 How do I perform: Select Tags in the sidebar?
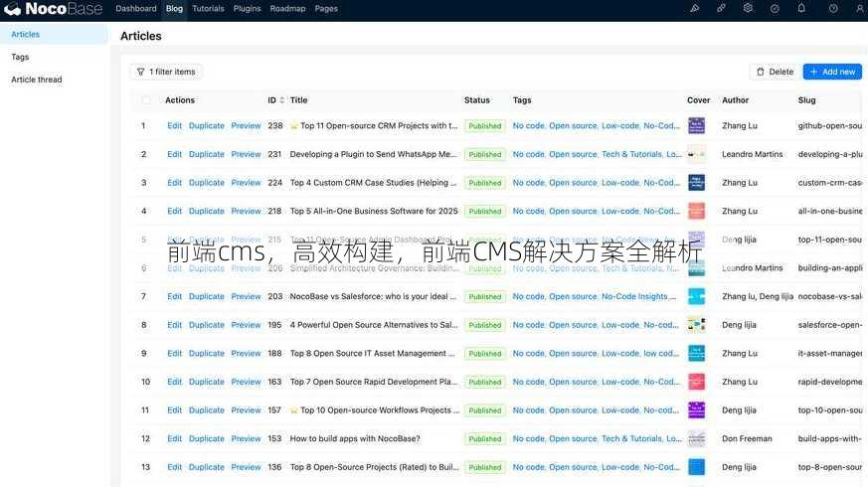55,57
